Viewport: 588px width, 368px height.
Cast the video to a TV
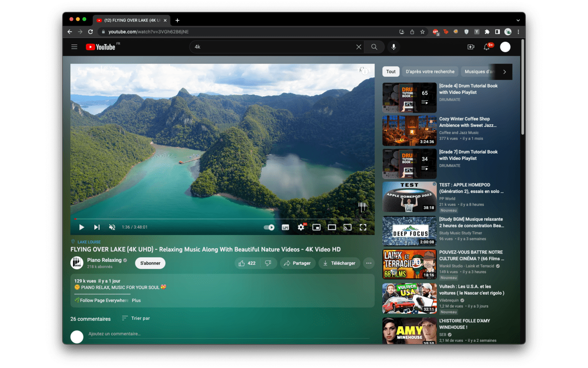point(347,227)
